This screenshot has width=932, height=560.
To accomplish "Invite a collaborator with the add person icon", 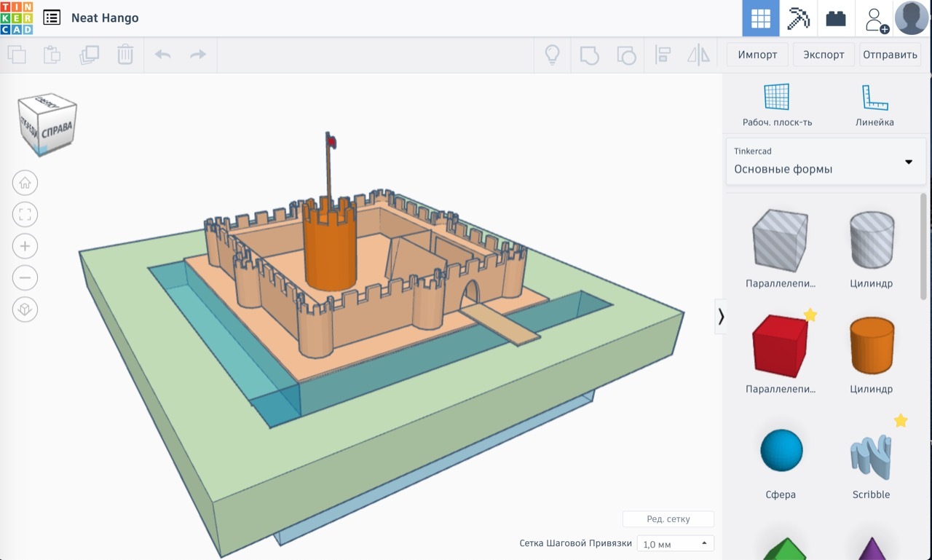I will (x=876, y=19).
